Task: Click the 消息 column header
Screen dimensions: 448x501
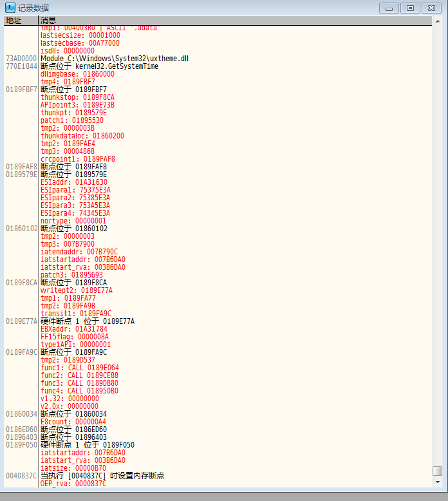Action: 235,21
